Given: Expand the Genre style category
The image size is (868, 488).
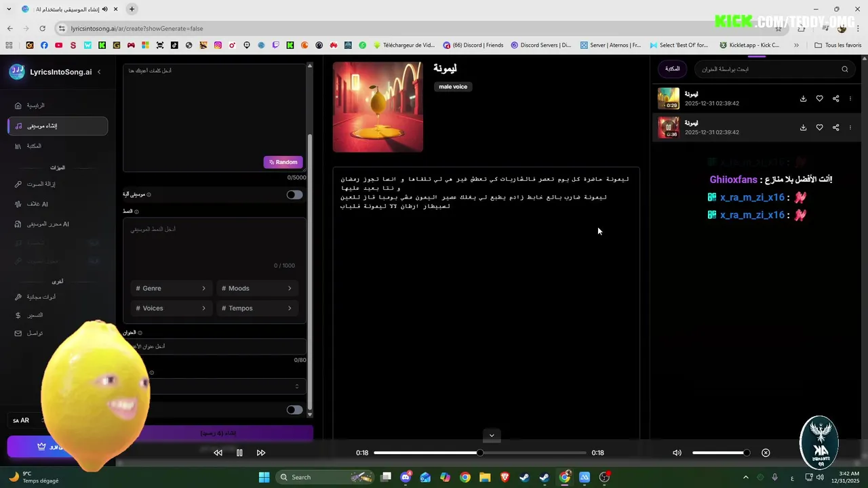Looking at the screenshot, I should pyautogui.click(x=171, y=288).
